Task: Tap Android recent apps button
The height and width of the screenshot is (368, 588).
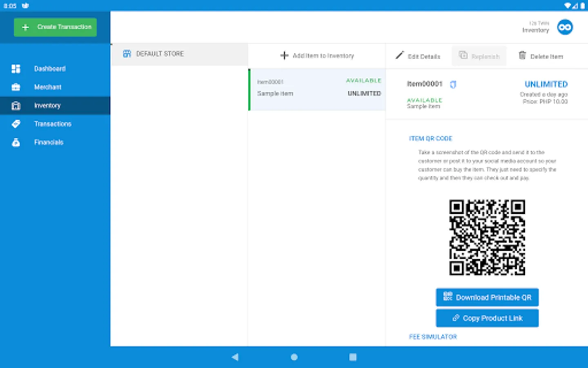Action: pos(353,357)
